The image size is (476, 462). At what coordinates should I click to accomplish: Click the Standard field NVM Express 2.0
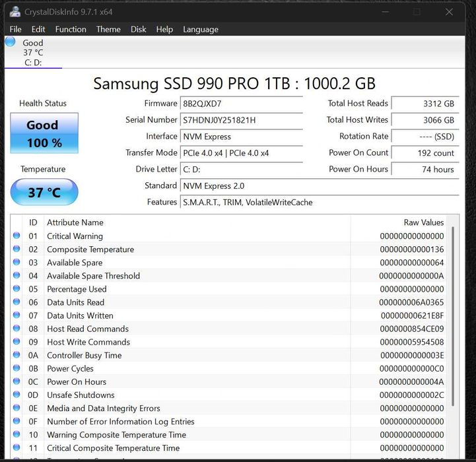coord(320,185)
